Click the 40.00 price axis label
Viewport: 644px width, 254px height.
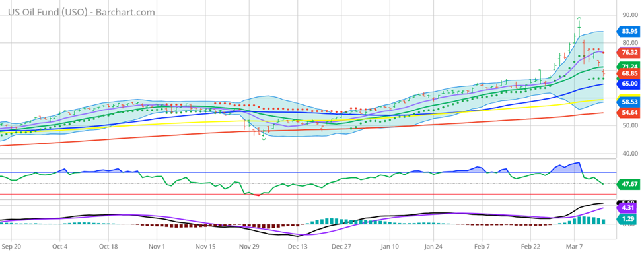[630, 153]
